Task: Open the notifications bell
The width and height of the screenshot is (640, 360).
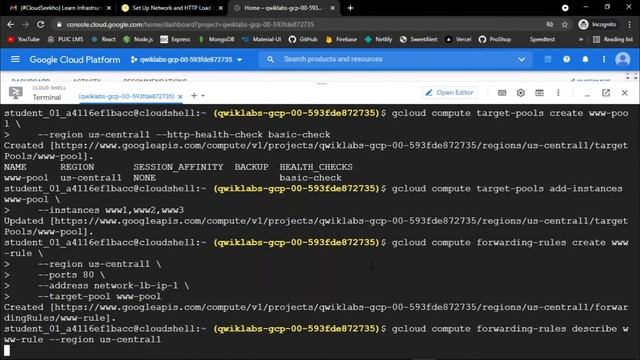Action: (585, 60)
